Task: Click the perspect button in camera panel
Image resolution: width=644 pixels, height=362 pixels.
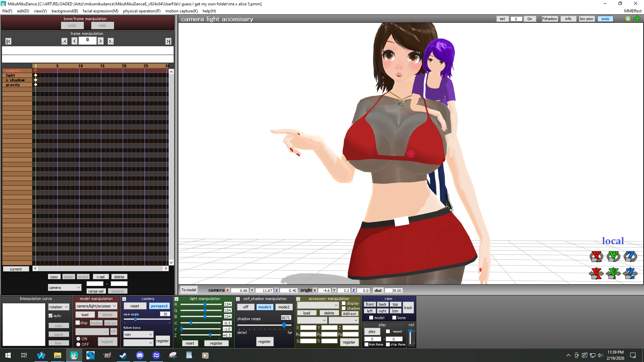Action: tap(159, 306)
